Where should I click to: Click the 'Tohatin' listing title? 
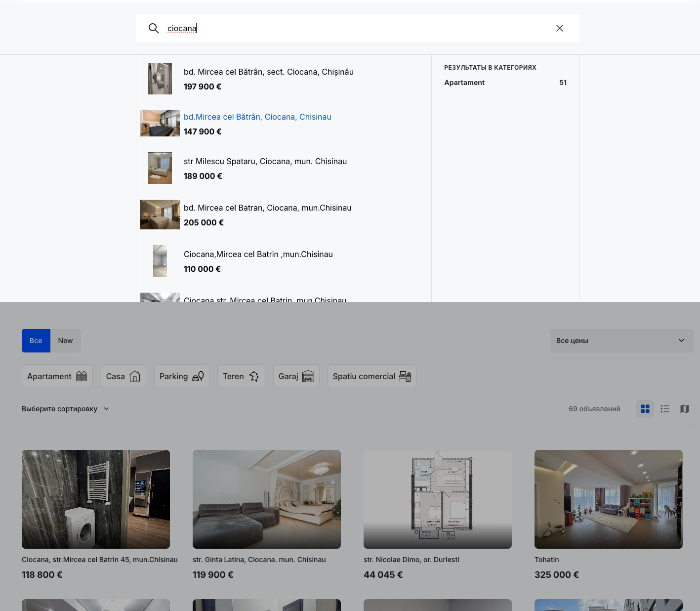point(547,560)
